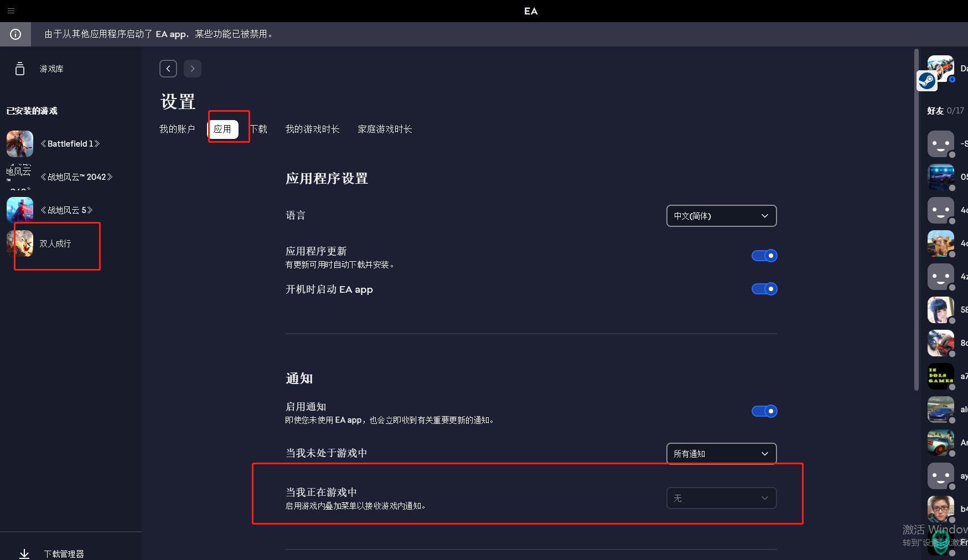Open the default avatar of friend '-S'
The image size is (968, 560).
pyautogui.click(x=941, y=144)
